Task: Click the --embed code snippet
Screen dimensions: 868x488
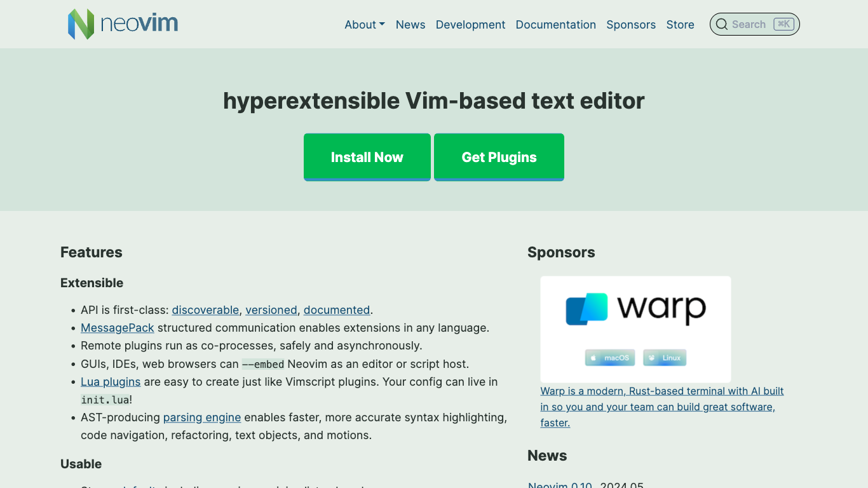Action: [x=263, y=364]
